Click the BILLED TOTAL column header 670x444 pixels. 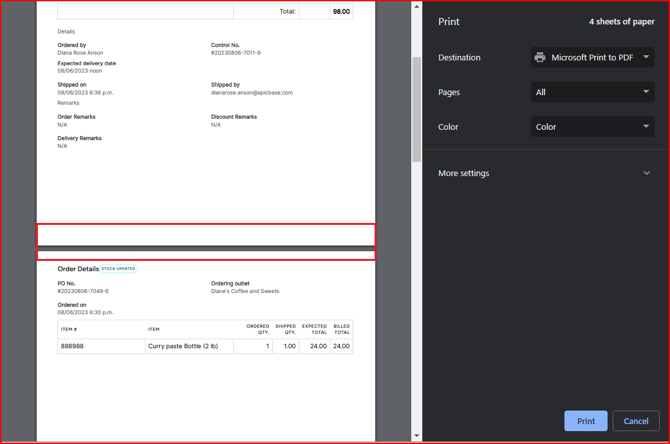point(341,329)
